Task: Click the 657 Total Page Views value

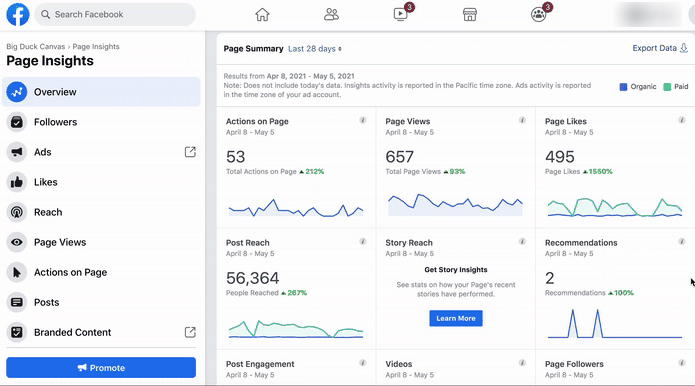Action: [400, 157]
